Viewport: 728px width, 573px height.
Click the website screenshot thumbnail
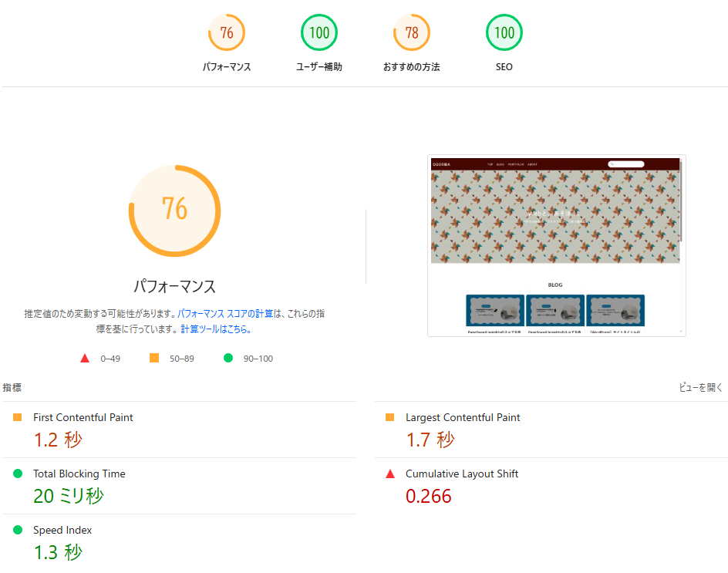[556, 245]
